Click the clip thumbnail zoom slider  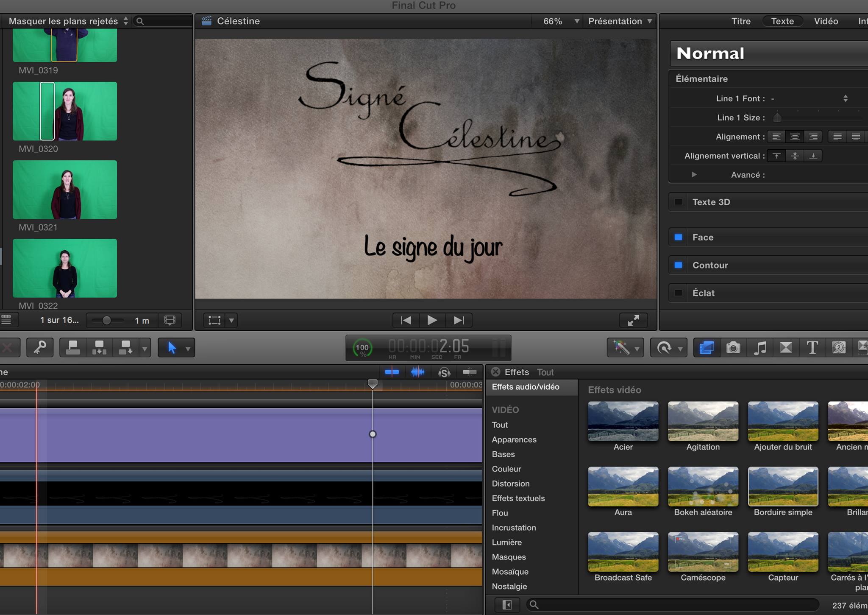pyautogui.click(x=107, y=320)
